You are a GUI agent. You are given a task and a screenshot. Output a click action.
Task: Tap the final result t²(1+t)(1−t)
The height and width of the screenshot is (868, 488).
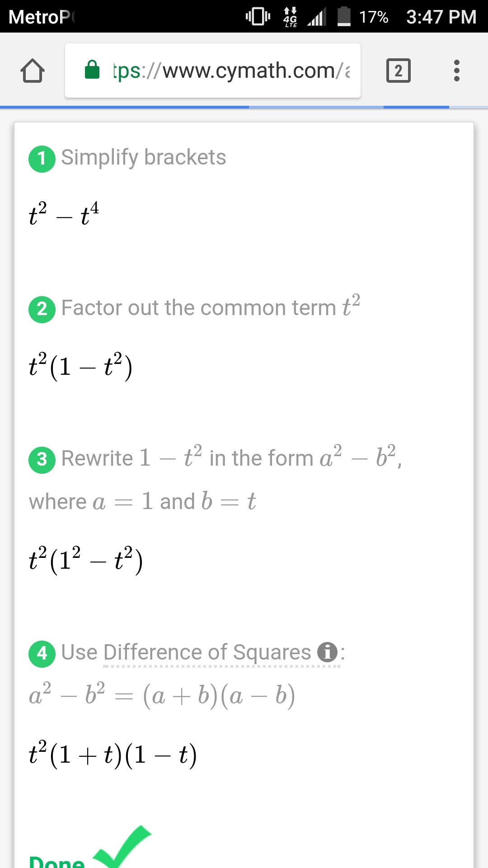click(113, 755)
